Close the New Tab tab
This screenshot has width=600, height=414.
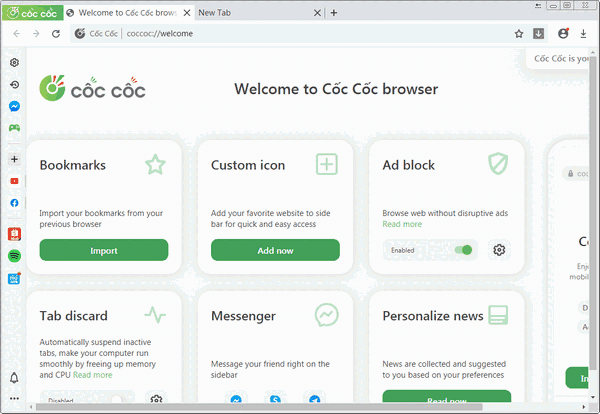coord(317,13)
